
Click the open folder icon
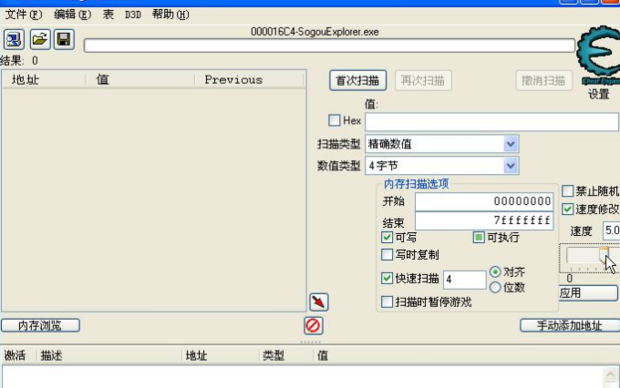click(x=40, y=39)
